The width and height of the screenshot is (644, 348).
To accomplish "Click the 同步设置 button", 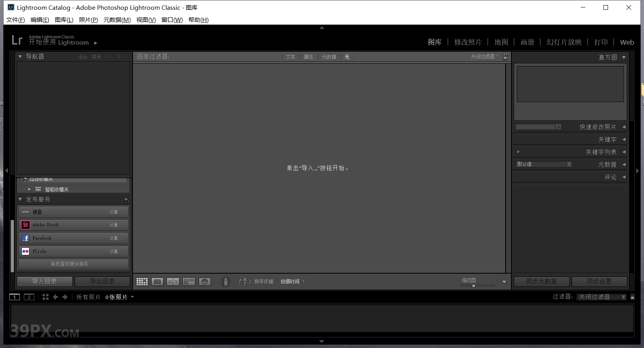I will [599, 281].
